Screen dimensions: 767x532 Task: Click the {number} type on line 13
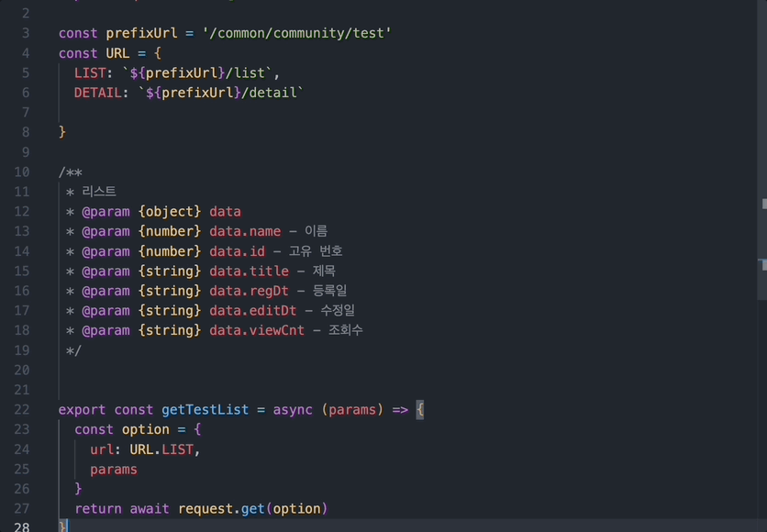[x=169, y=231]
